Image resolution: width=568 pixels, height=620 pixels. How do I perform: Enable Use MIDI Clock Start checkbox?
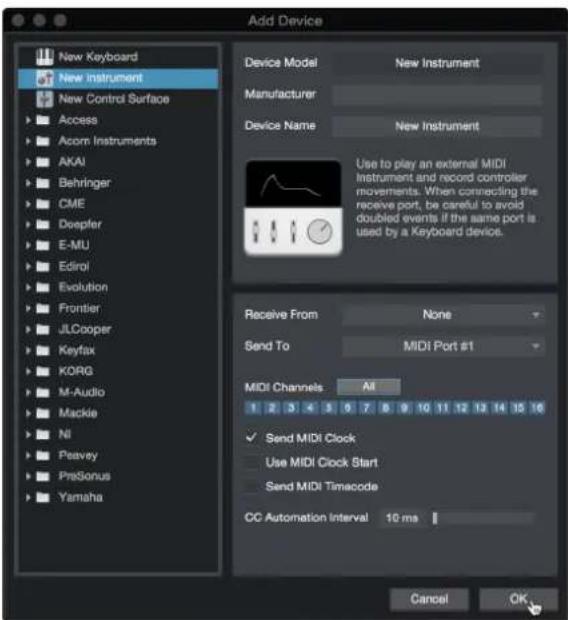pos(252,462)
